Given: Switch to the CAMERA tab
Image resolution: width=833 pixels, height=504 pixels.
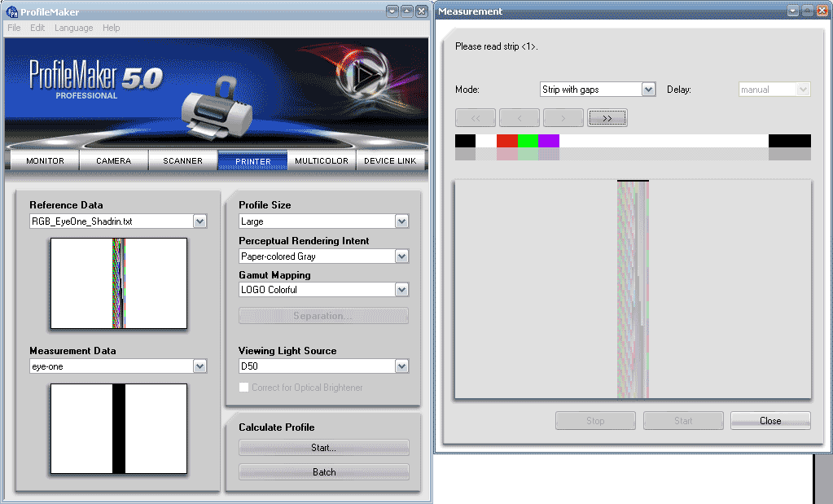Looking at the screenshot, I should coord(114,160).
